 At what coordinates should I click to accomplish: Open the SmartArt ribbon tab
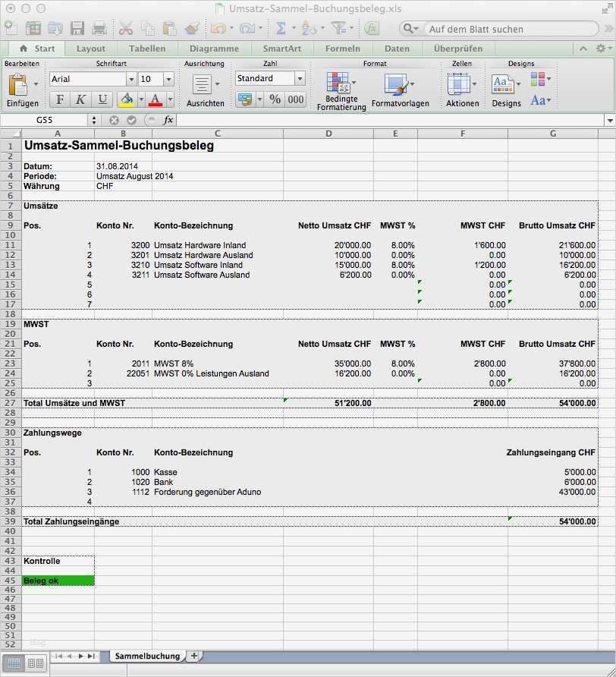click(282, 49)
